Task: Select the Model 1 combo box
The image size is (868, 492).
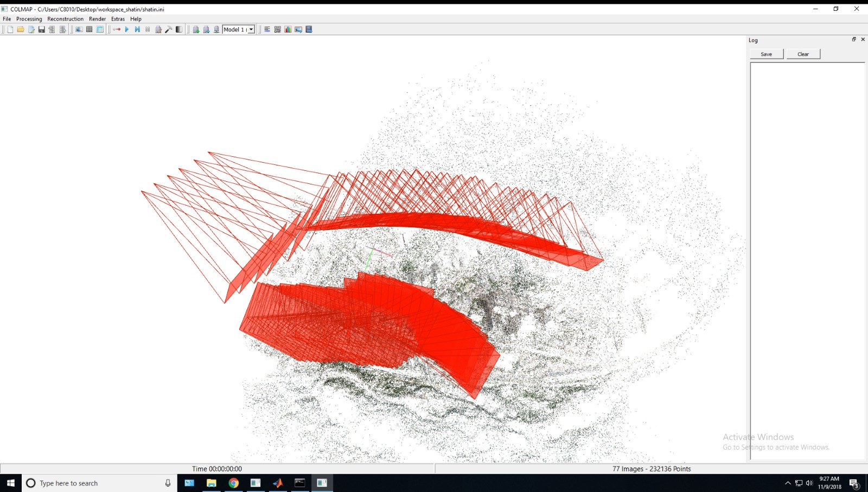Action: 234,29
